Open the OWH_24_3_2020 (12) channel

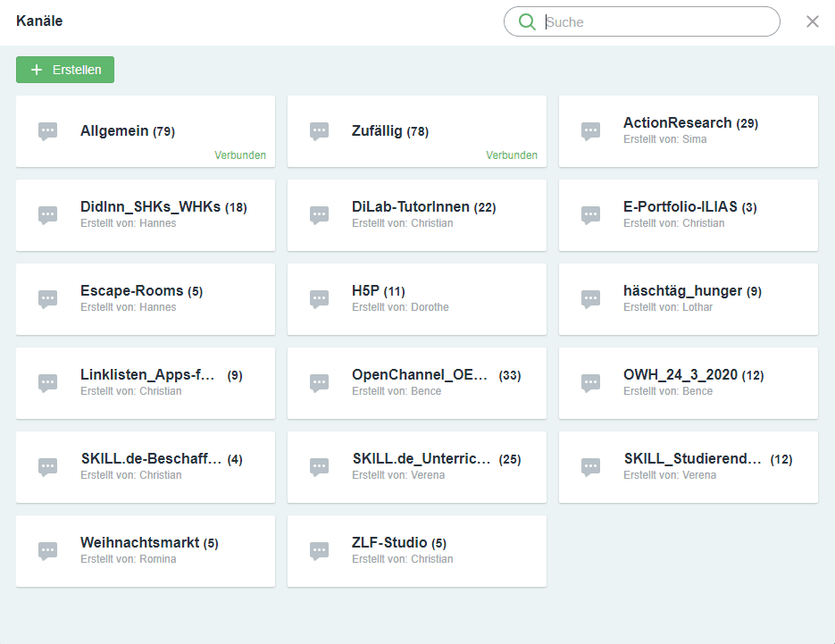pos(688,383)
